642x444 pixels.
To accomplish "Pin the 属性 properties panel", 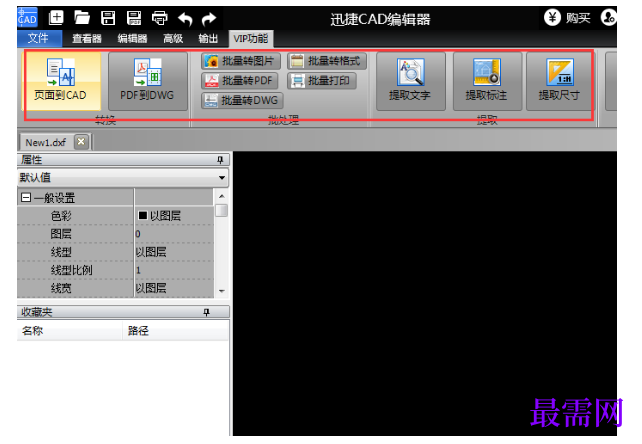I will 220,160.
